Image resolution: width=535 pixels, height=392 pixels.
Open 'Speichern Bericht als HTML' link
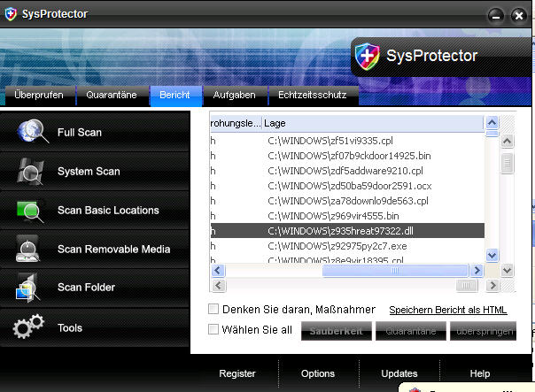coord(448,310)
